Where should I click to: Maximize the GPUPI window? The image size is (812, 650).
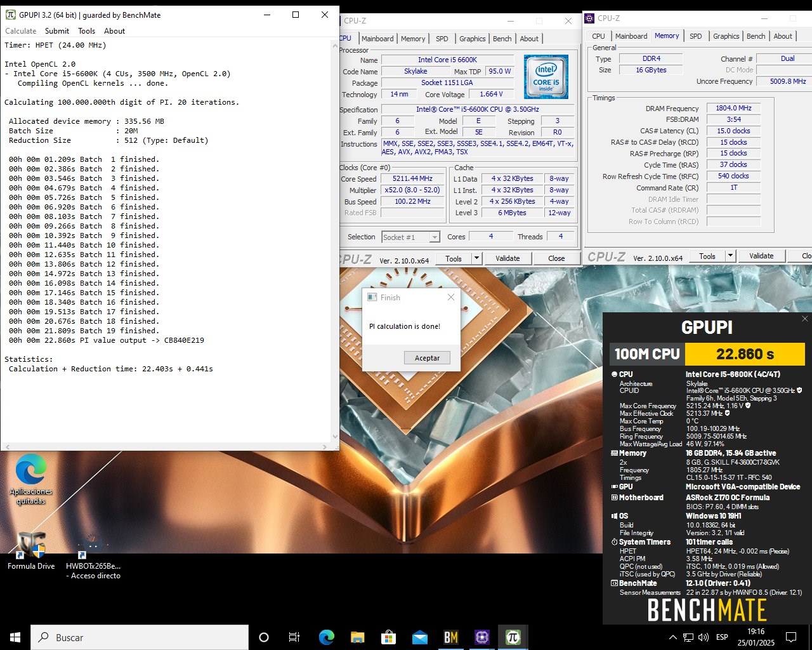tap(296, 15)
